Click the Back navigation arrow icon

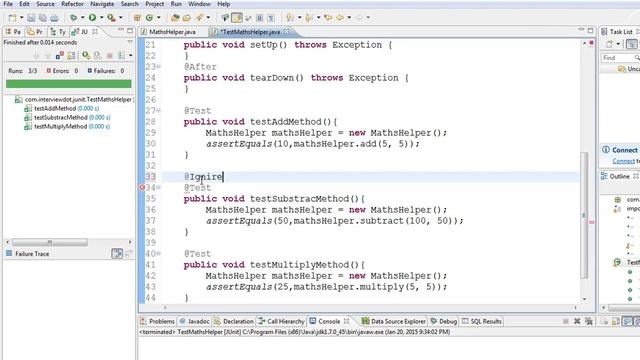click(340, 18)
